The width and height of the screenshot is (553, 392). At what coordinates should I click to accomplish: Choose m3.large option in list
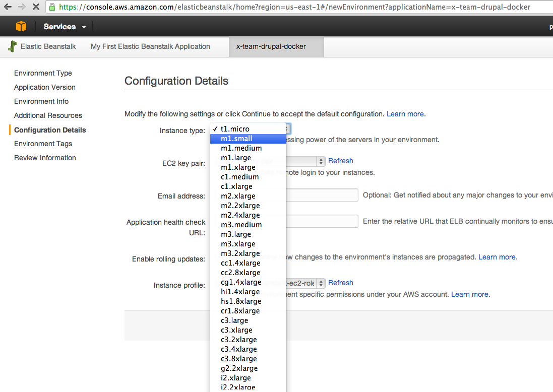point(248,234)
